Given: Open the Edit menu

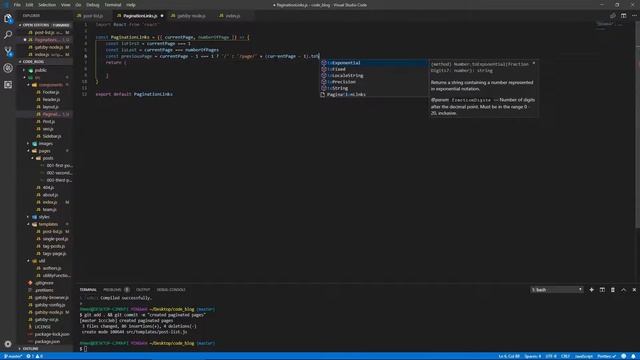Looking at the screenshot, I should pos(29,5).
